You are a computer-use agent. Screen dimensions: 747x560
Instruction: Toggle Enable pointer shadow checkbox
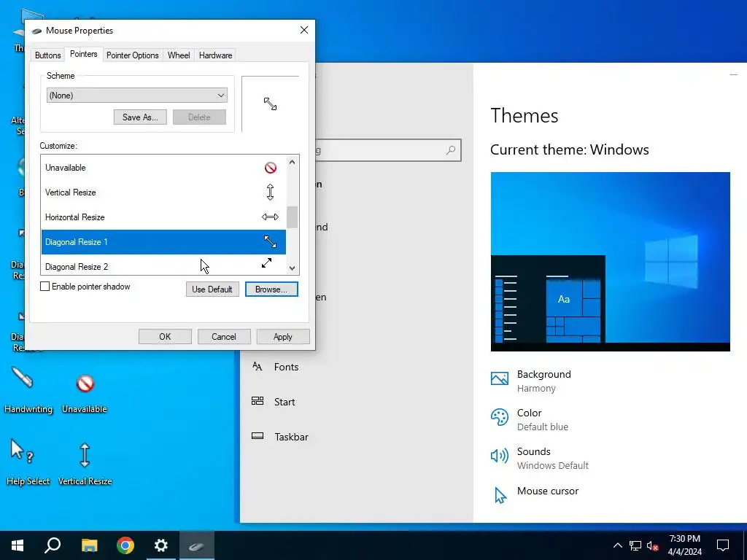click(44, 286)
